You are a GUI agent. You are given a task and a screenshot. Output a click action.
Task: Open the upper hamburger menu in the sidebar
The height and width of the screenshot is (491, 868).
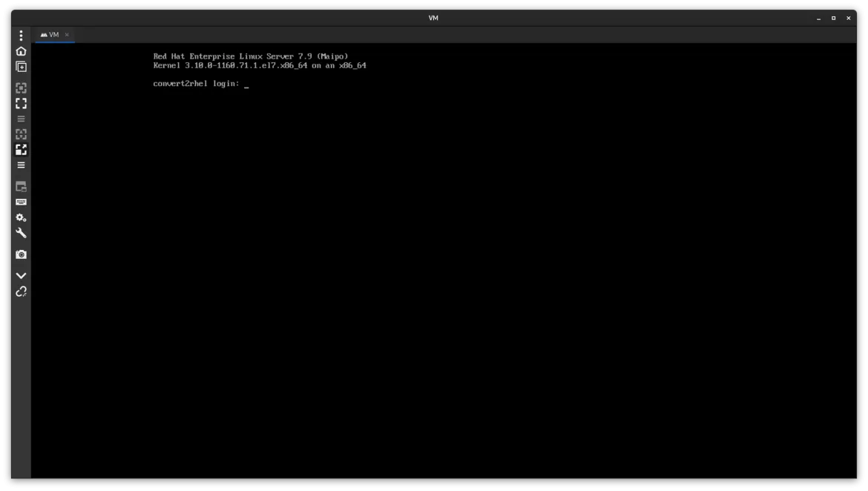21,119
